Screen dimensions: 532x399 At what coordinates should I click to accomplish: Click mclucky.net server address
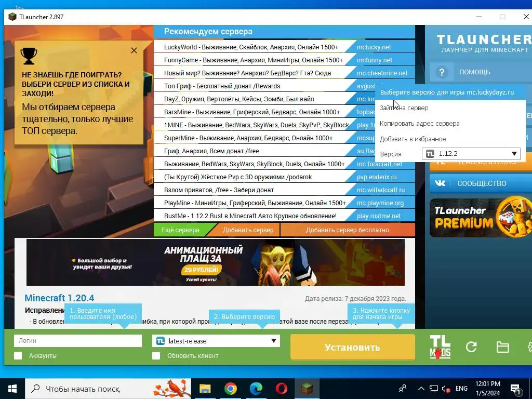374,47
